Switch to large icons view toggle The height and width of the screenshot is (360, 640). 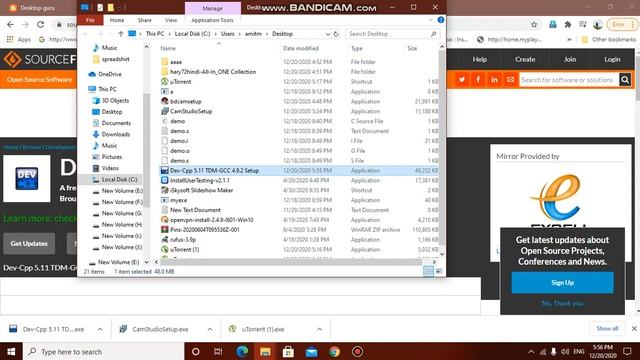tap(439, 271)
